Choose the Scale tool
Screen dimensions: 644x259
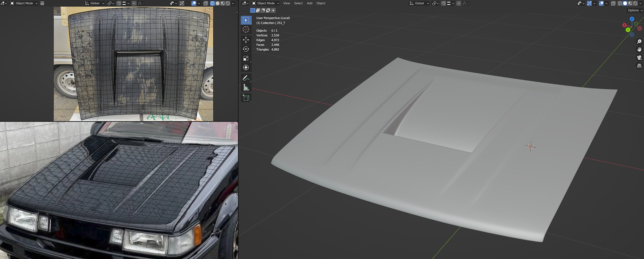[x=246, y=58]
